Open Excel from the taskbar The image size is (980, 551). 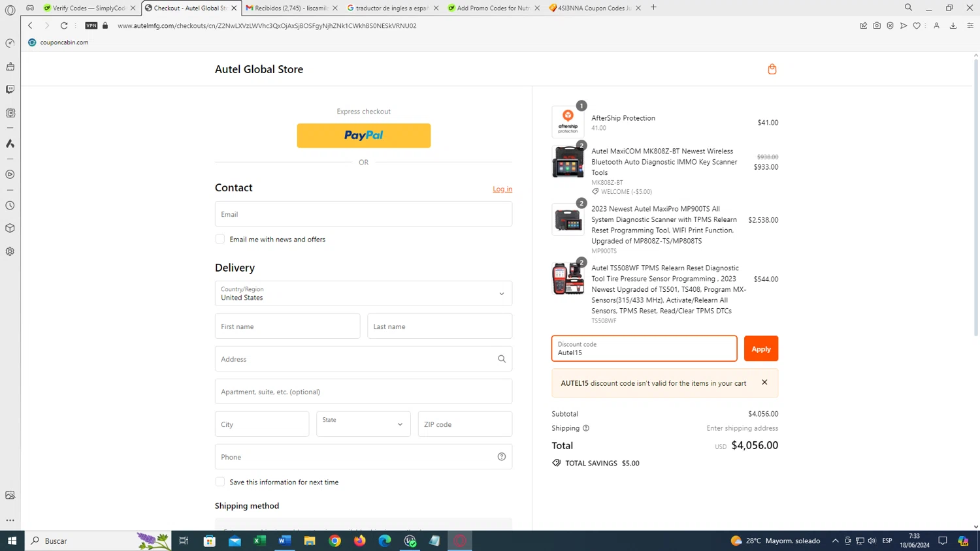259,541
